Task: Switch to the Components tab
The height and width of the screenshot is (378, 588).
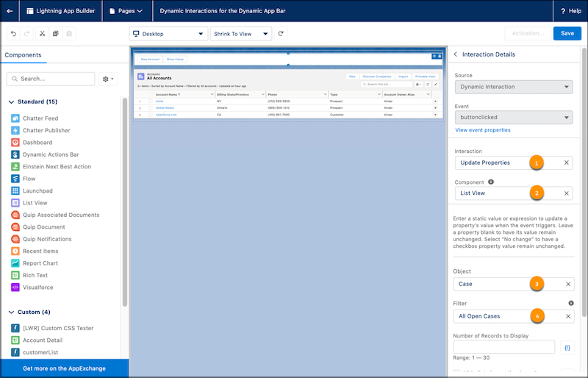Action: click(x=24, y=55)
